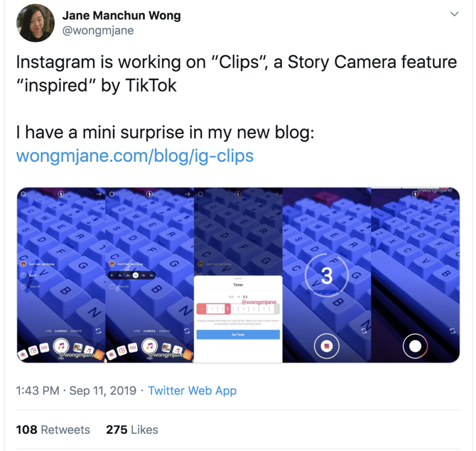Tap the stop recording button with countdown 3
The height and width of the screenshot is (451, 476).
327,346
